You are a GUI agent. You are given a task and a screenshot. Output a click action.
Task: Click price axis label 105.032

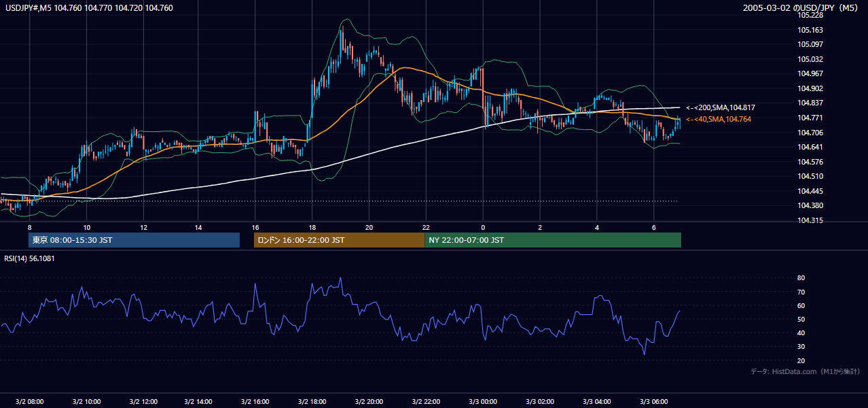810,59
